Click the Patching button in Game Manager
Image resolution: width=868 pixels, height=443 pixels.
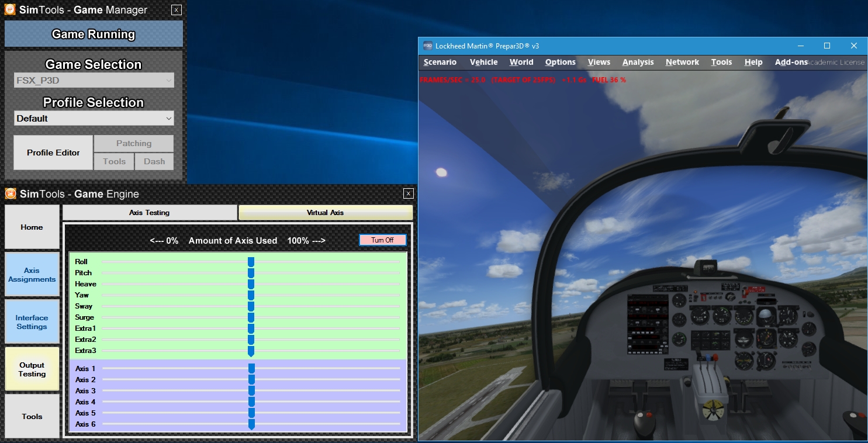click(x=134, y=143)
